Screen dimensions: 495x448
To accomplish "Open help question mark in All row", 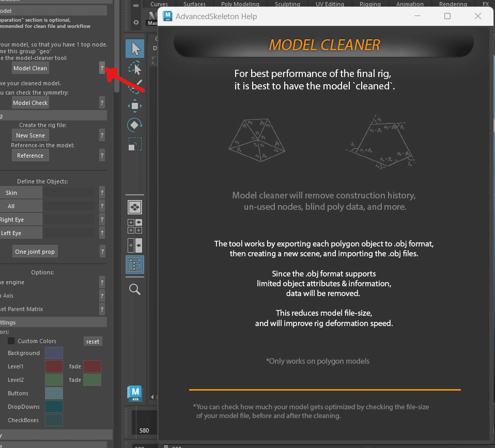I will [x=102, y=206].
